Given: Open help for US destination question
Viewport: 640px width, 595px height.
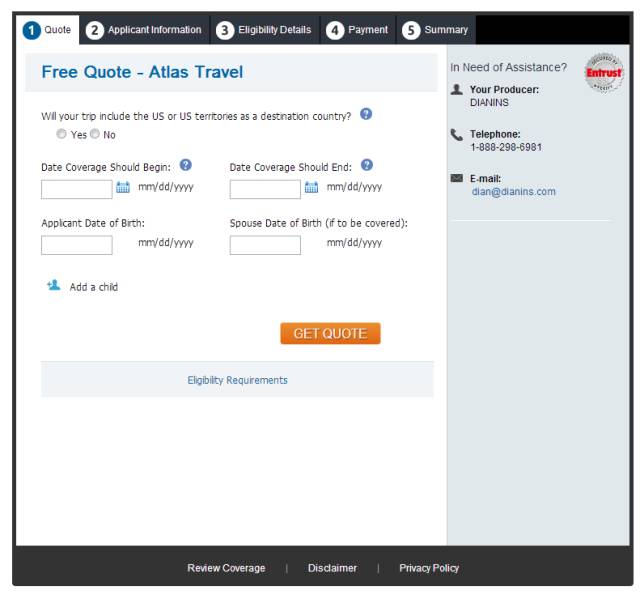Looking at the screenshot, I should tap(366, 114).
